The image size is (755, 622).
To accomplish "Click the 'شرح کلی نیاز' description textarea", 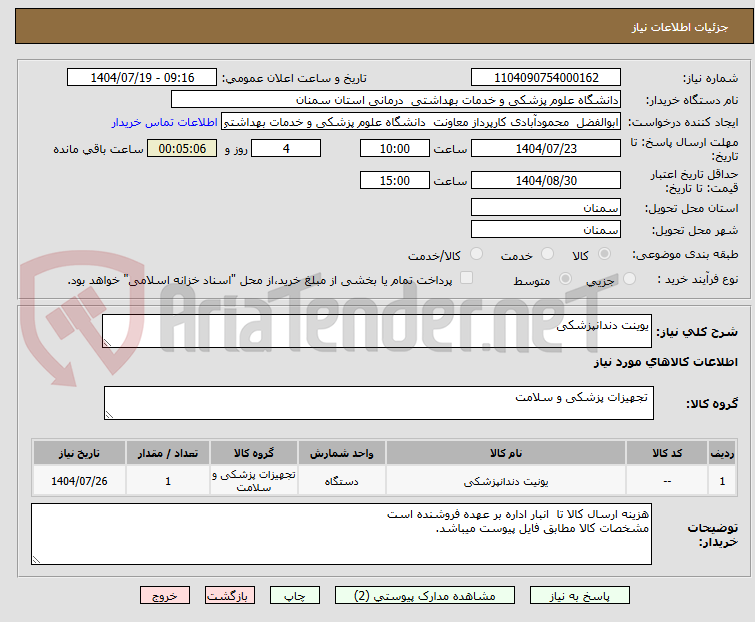I will click(x=377, y=331).
